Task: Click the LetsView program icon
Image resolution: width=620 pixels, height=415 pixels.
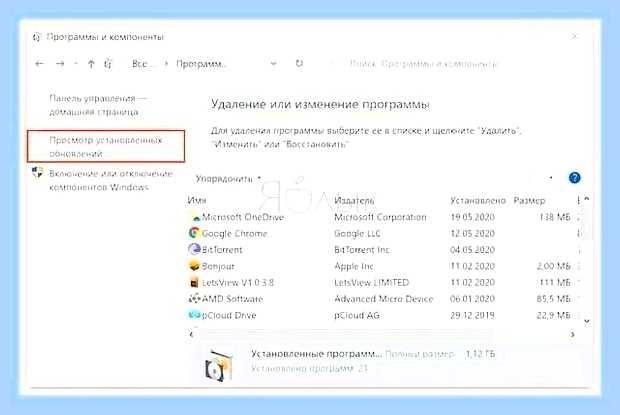Action: click(x=194, y=282)
